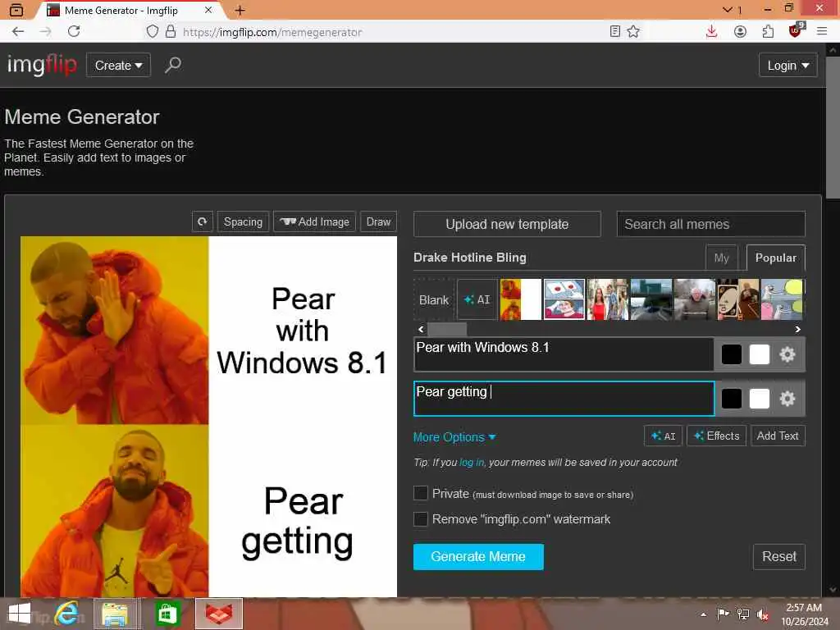The width and height of the screenshot is (840, 630).
Task: Click the uBlock Origin shield icon
Action: [x=796, y=30]
